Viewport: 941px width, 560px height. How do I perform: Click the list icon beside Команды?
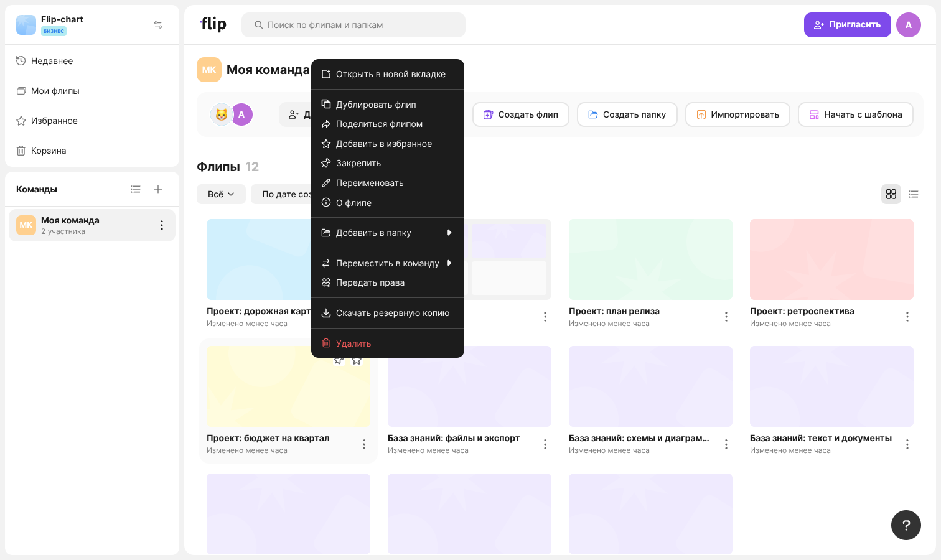pyautogui.click(x=136, y=189)
